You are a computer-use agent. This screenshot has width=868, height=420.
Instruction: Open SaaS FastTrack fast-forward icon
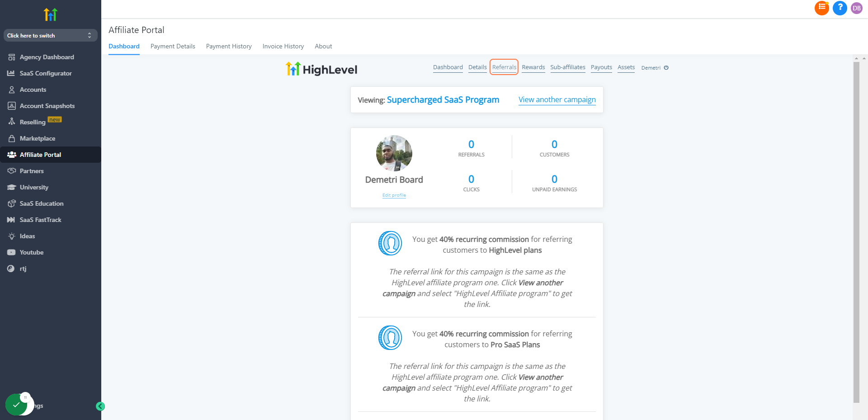[11, 220]
